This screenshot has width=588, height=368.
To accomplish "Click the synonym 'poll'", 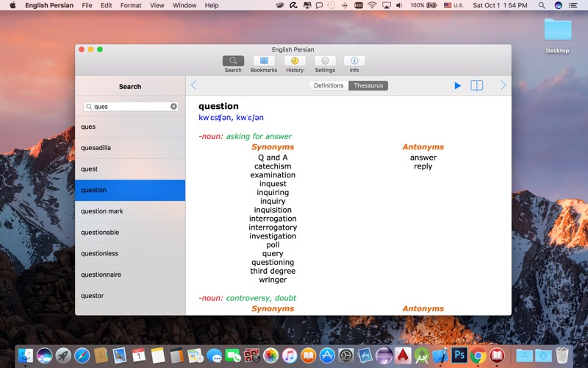I will click(x=273, y=245).
